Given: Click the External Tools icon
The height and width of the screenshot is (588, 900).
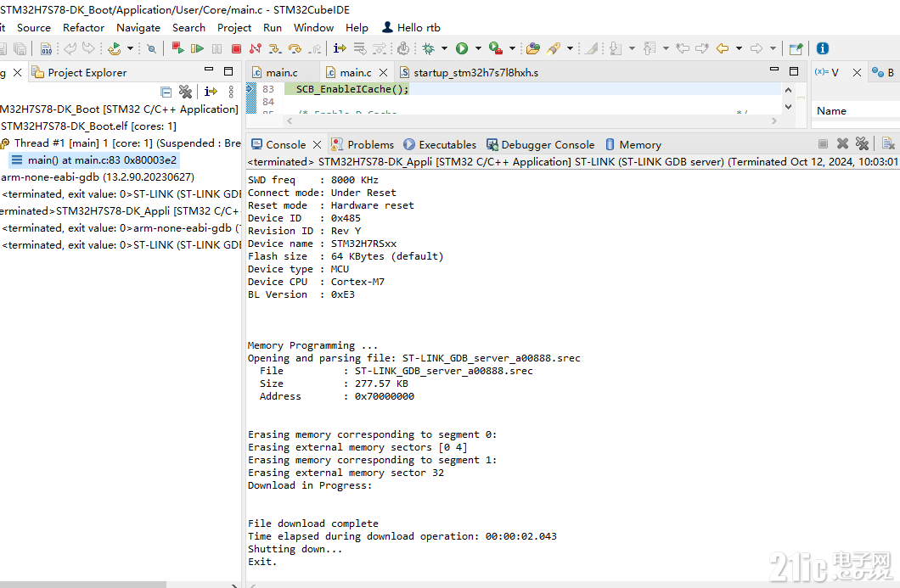Looking at the screenshot, I should point(496,48).
